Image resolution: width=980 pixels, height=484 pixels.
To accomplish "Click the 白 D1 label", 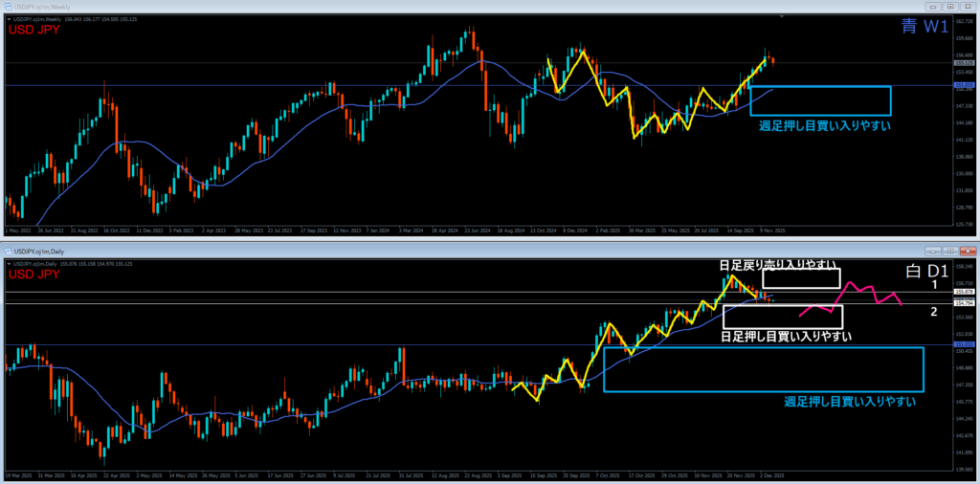I will 926,272.
